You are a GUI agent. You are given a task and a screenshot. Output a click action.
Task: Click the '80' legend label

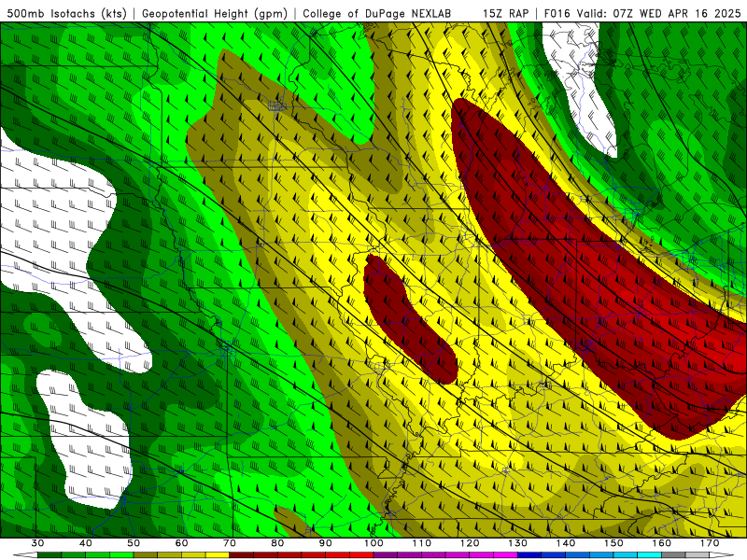click(277, 543)
